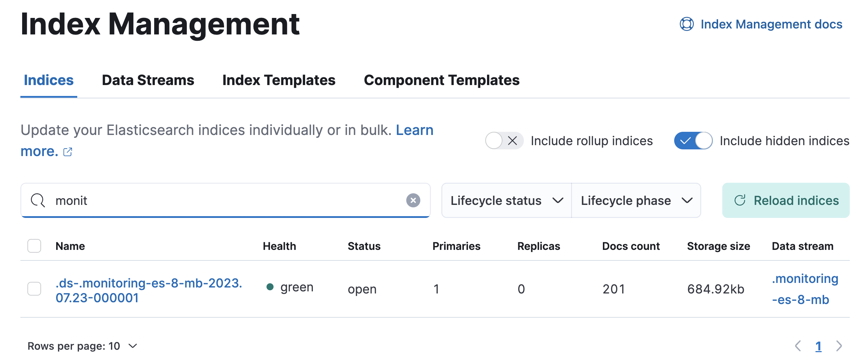Open the Index Templates tab
Screen dimensions: 868x362
tap(279, 80)
